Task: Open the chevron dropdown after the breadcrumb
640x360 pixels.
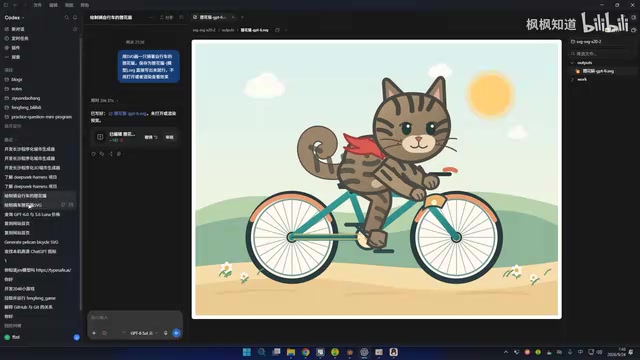Action: (x=285, y=30)
